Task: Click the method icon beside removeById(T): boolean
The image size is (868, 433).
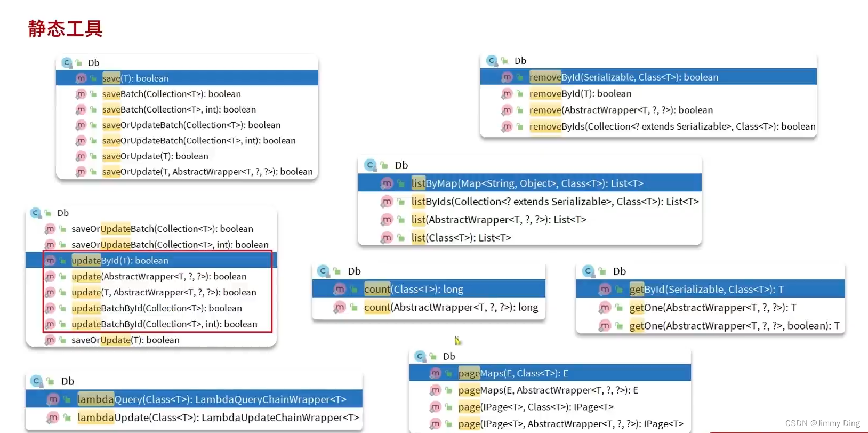Action: (507, 94)
